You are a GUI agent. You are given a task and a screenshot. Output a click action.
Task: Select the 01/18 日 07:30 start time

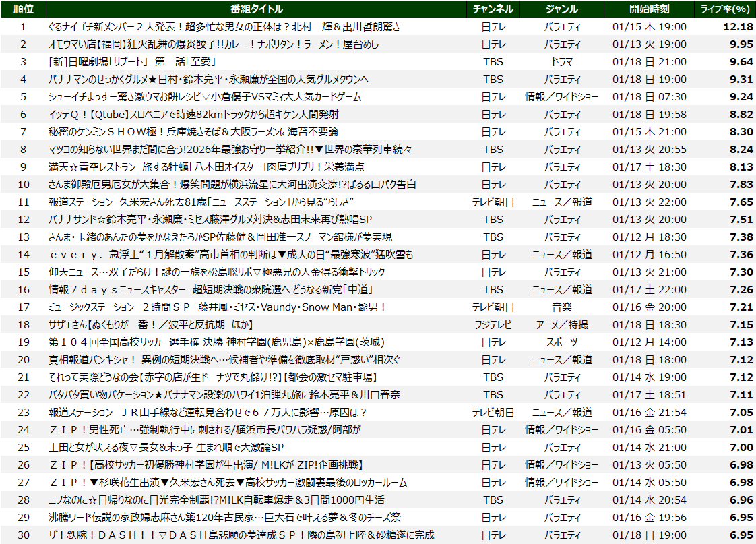(650, 96)
